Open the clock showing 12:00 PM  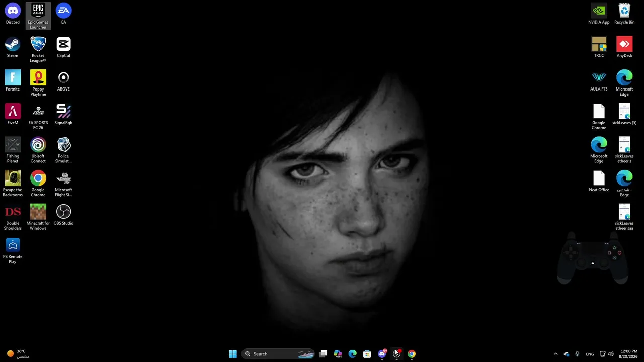629,354
